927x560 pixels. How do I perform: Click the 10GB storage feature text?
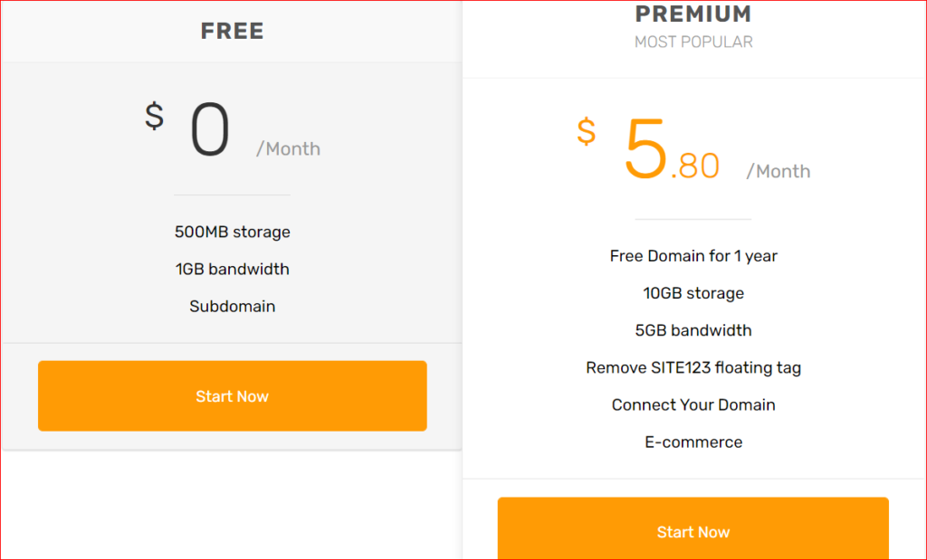pyautogui.click(x=693, y=293)
